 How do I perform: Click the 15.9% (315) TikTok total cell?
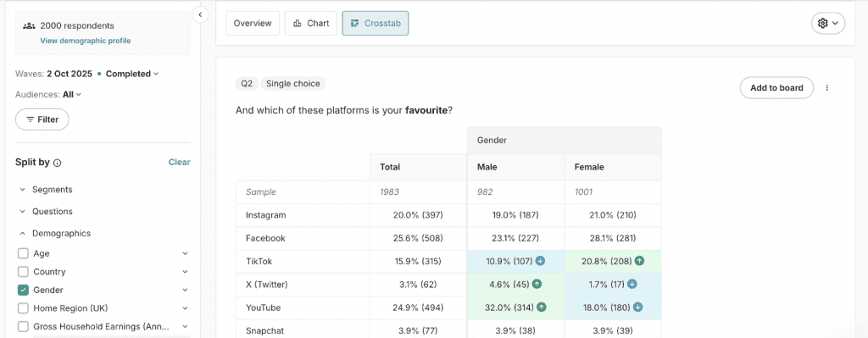pos(418,261)
